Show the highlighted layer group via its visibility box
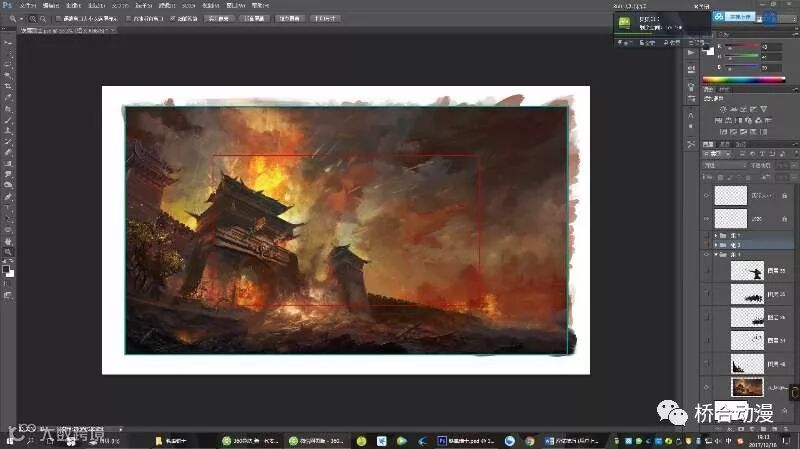Viewport: 800px width, 449px height. click(707, 245)
